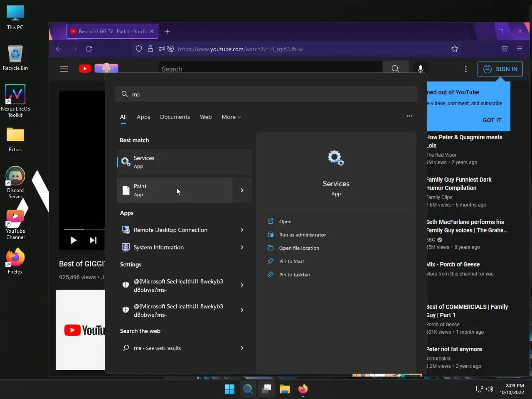
Task: Open network status in system tray
Action: tap(479, 389)
